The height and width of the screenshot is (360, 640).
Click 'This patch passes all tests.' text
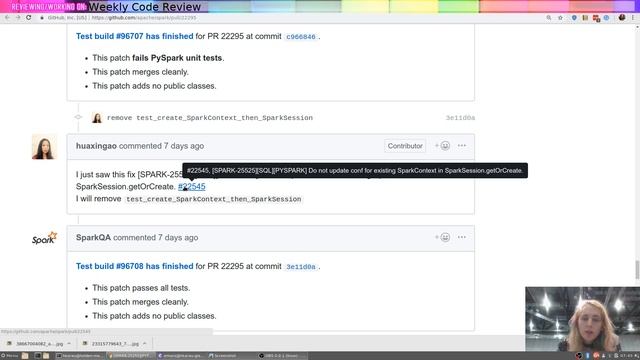pyautogui.click(x=141, y=288)
